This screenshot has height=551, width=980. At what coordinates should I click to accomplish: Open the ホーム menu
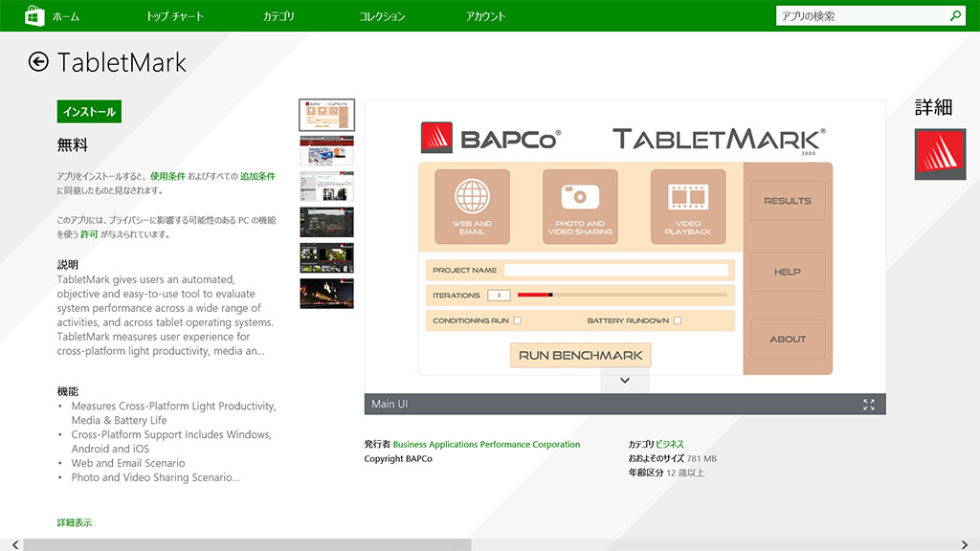click(x=66, y=16)
